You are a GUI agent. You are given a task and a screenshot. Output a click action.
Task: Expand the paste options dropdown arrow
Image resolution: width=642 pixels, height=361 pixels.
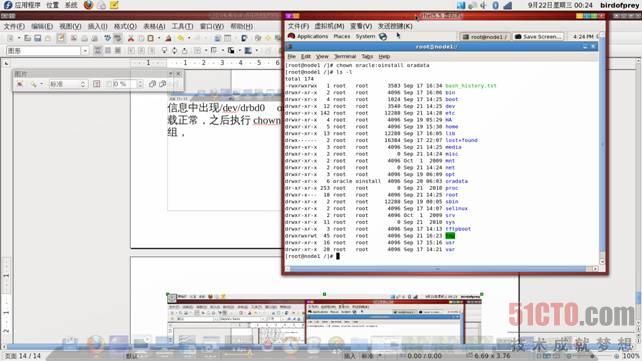[x=159, y=38]
